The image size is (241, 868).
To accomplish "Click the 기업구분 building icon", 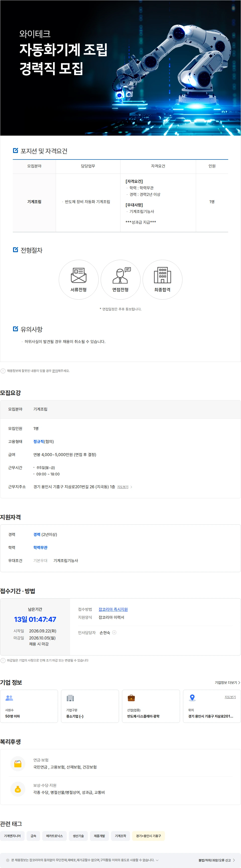I will 70,698.
